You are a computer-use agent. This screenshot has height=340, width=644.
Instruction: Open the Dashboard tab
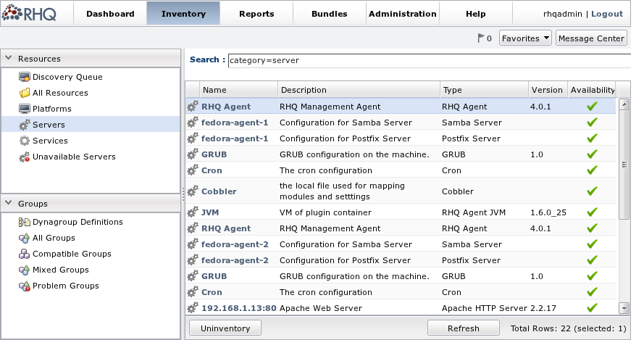(x=110, y=14)
